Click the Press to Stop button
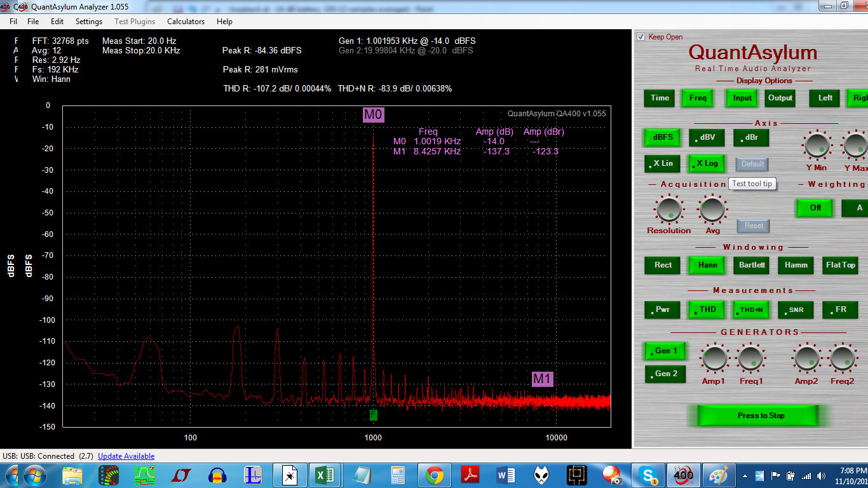This screenshot has height=488, width=868. click(758, 416)
